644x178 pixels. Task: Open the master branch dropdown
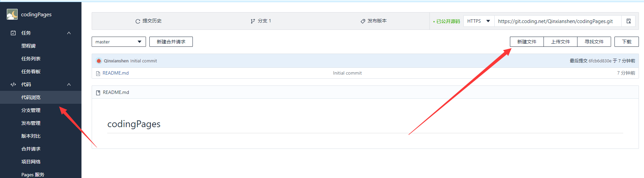click(x=119, y=42)
